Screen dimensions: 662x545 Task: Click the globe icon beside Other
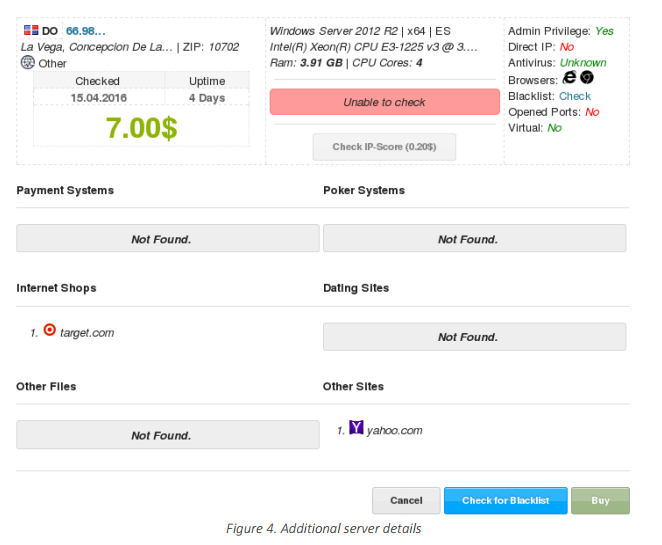(x=28, y=62)
